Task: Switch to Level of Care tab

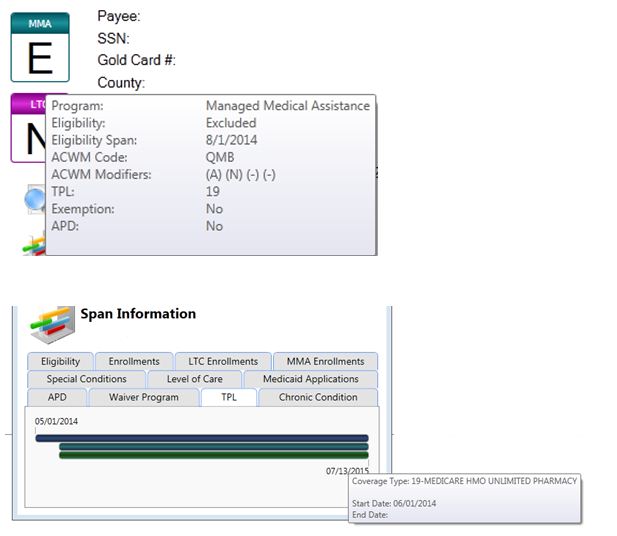Action: (195, 379)
